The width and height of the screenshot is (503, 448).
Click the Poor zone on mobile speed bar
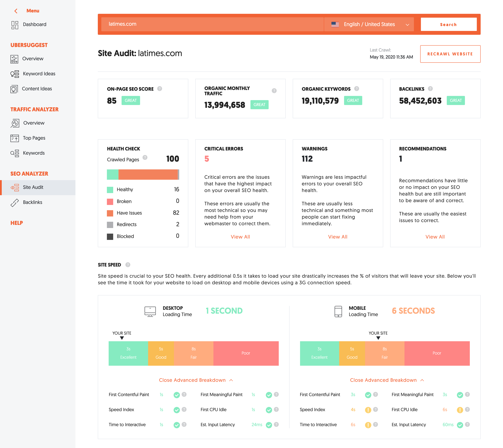coord(437,353)
